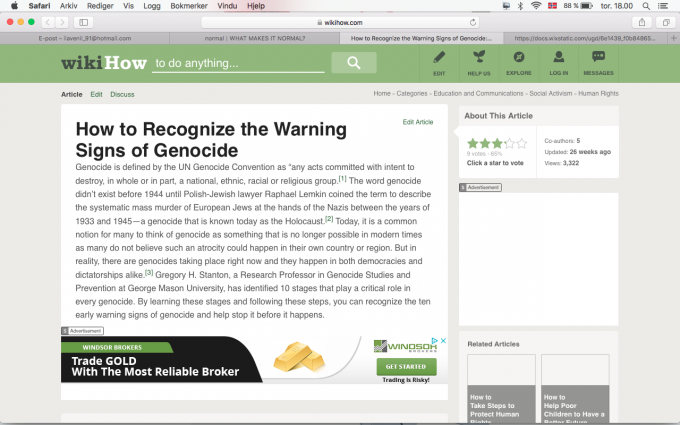Go back with Safari's back arrow
Image resolution: width=680 pixels, height=425 pixels.
50,21
